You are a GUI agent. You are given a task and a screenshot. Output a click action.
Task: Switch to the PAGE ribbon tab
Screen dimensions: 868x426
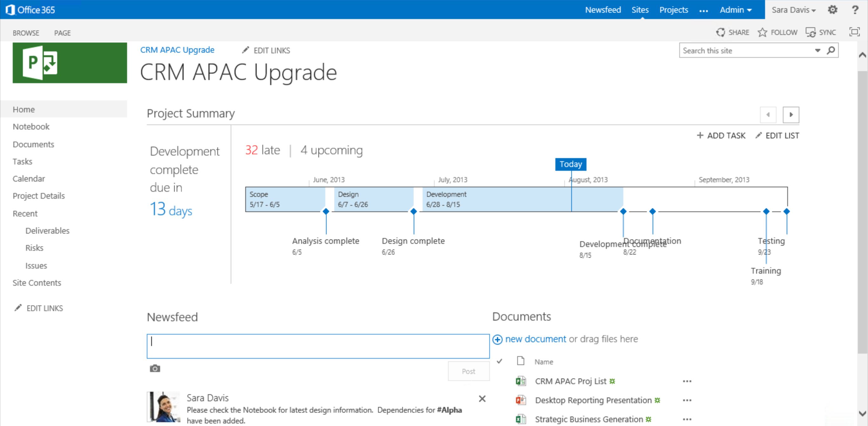coord(62,33)
